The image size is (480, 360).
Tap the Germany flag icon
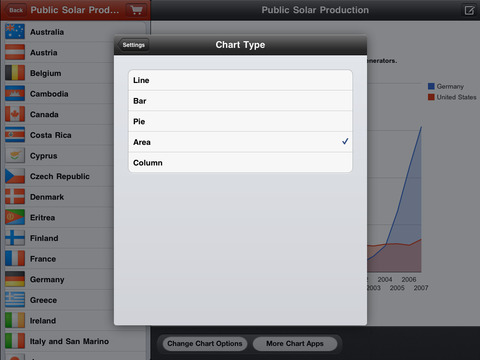pyautogui.click(x=15, y=279)
